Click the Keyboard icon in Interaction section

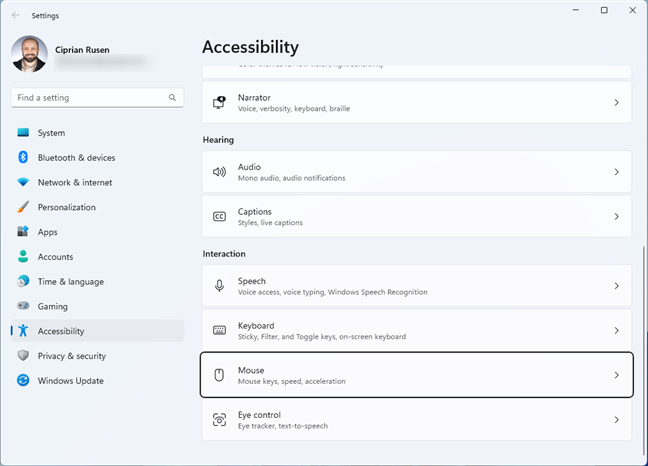pos(219,330)
